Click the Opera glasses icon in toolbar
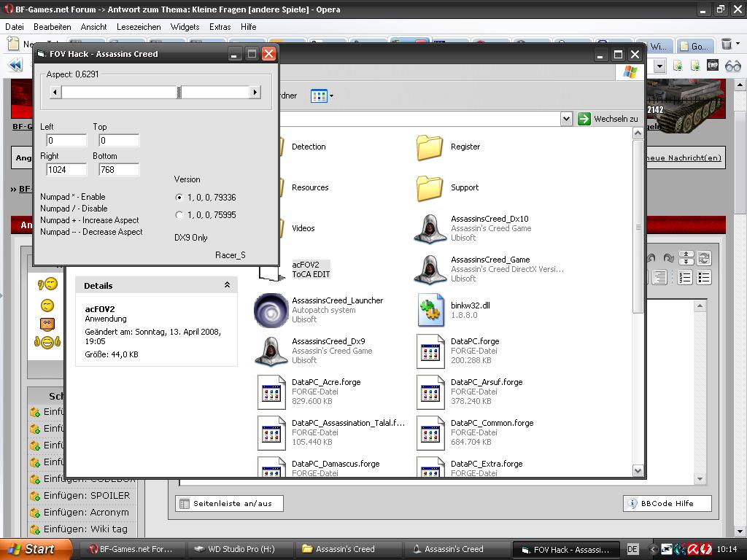 pos(732,66)
